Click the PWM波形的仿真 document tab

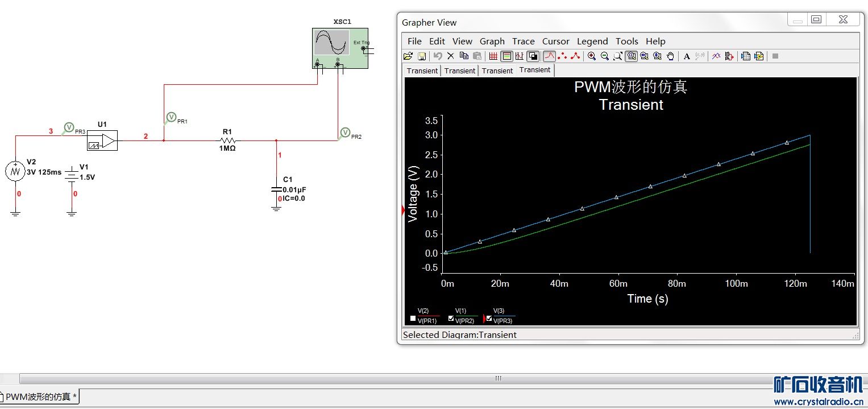point(39,396)
